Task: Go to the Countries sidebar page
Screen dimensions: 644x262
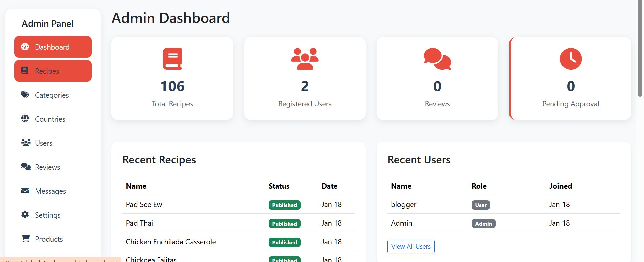Action: click(50, 119)
